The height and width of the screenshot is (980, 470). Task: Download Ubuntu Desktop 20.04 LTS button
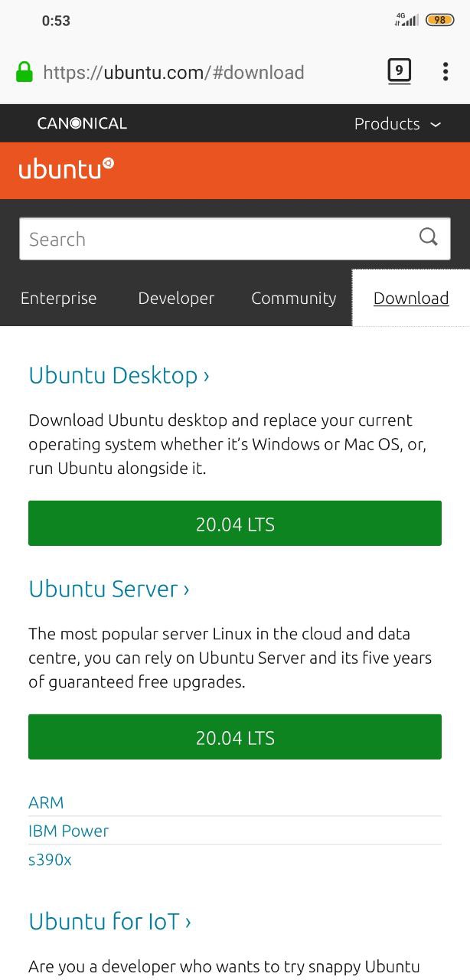pyautogui.click(x=235, y=524)
